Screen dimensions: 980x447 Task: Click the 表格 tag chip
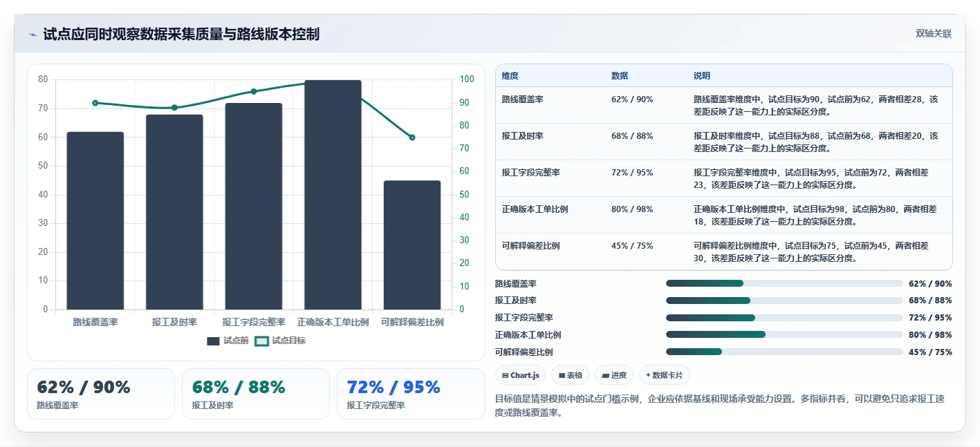pyautogui.click(x=571, y=375)
